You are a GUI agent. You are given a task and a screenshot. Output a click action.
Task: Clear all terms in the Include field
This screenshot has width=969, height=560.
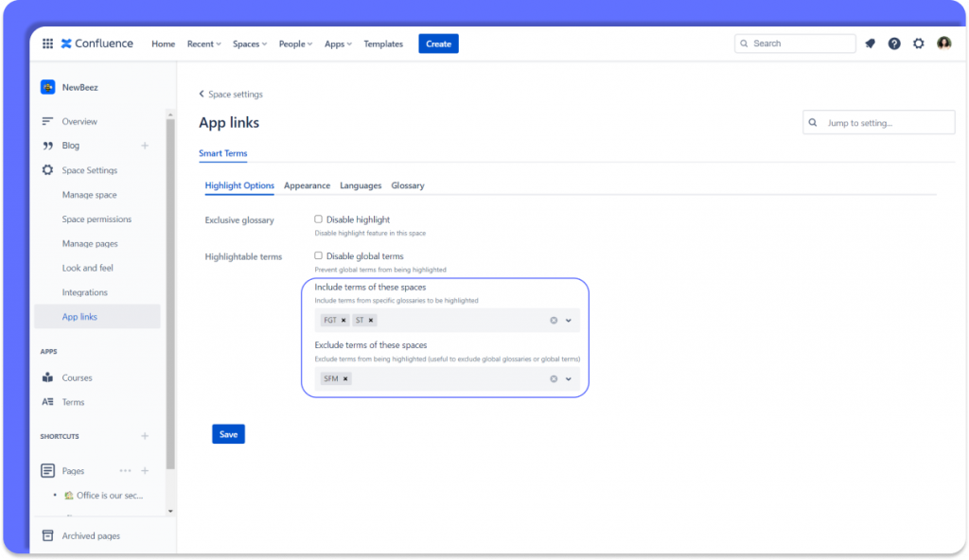coord(554,320)
